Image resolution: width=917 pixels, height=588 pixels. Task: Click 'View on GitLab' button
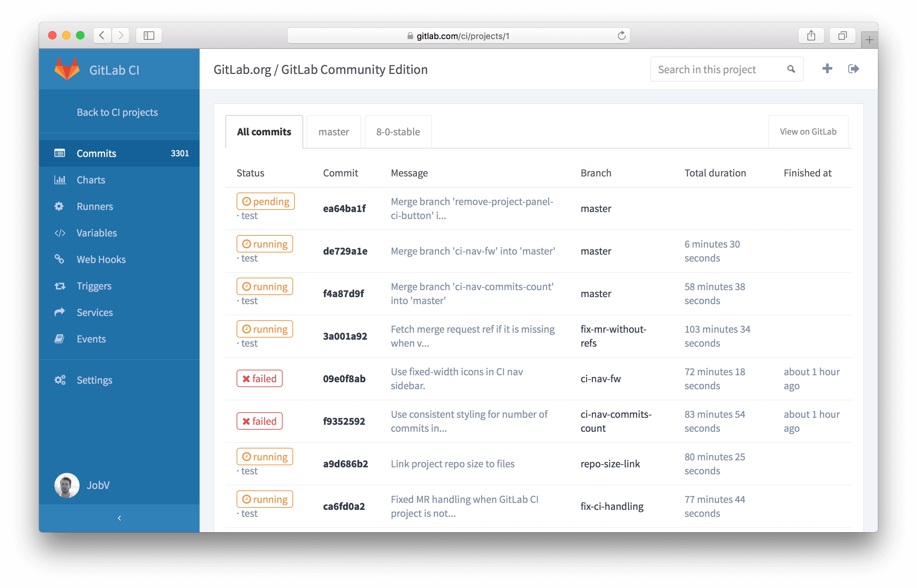click(810, 131)
